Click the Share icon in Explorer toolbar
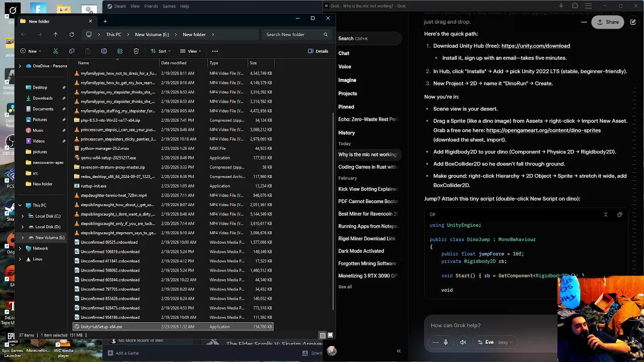Viewport: 644px width, 362px height. click(120, 51)
